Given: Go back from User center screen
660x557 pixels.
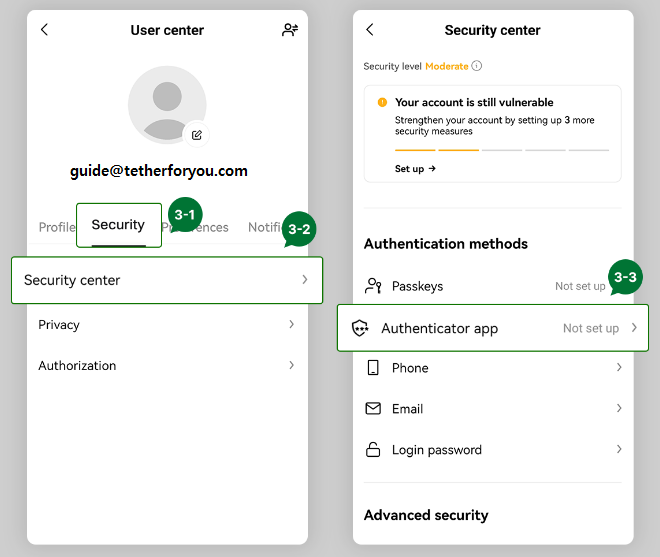Looking at the screenshot, I should tap(44, 30).
